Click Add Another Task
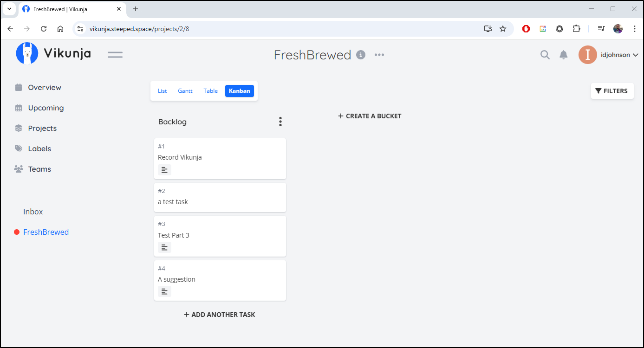Screen dimensions: 644x348 pos(220,315)
